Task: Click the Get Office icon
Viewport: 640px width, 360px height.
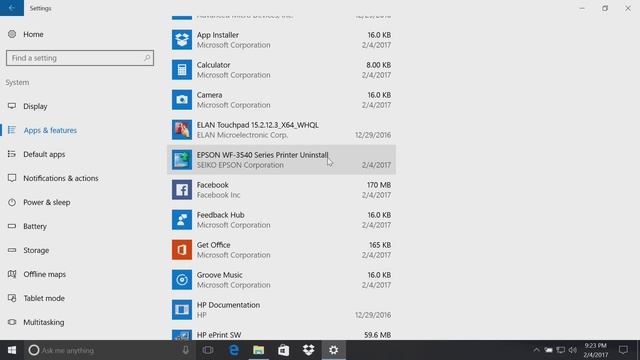Action: click(182, 250)
